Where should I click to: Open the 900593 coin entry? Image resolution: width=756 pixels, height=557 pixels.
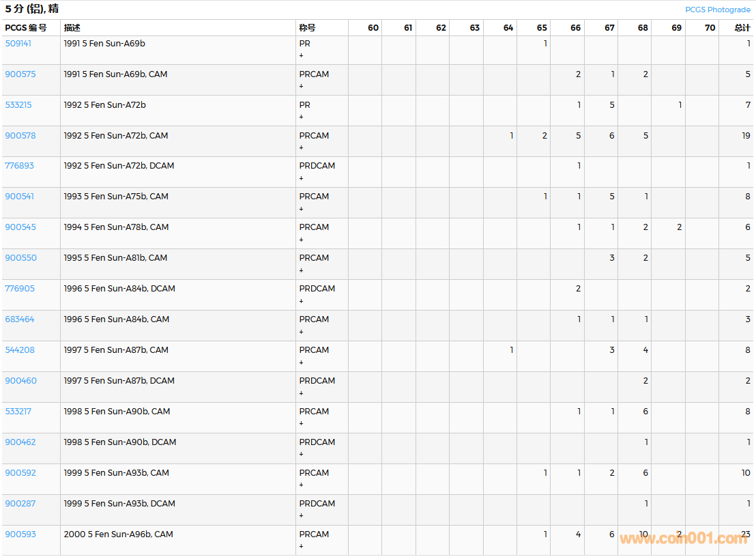point(20,534)
